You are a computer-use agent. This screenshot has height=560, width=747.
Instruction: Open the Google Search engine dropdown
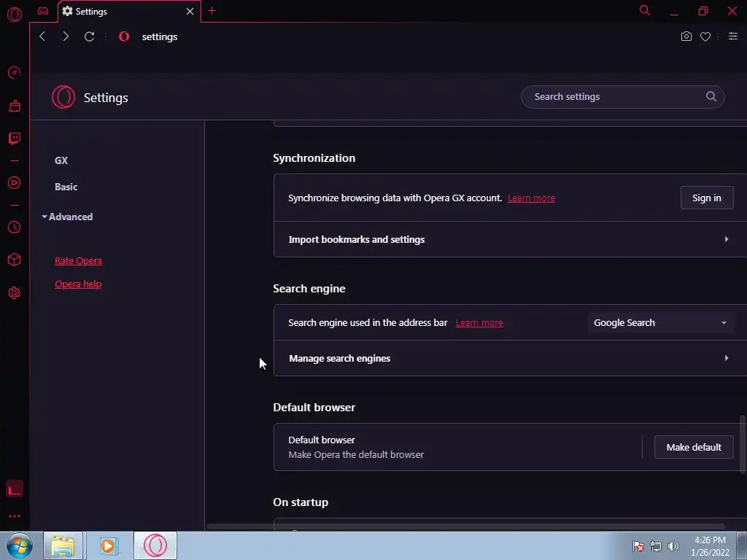pyautogui.click(x=659, y=322)
